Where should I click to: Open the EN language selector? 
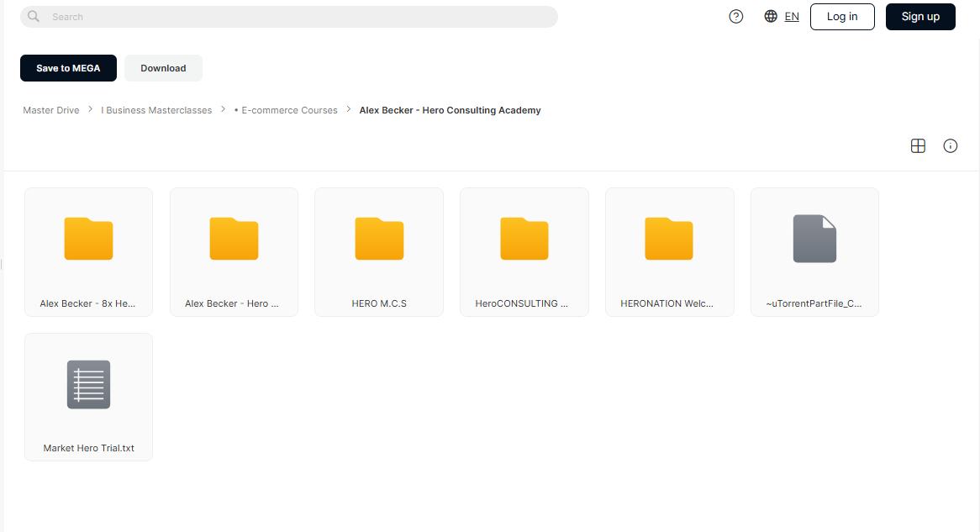pyautogui.click(x=792, y=17)
